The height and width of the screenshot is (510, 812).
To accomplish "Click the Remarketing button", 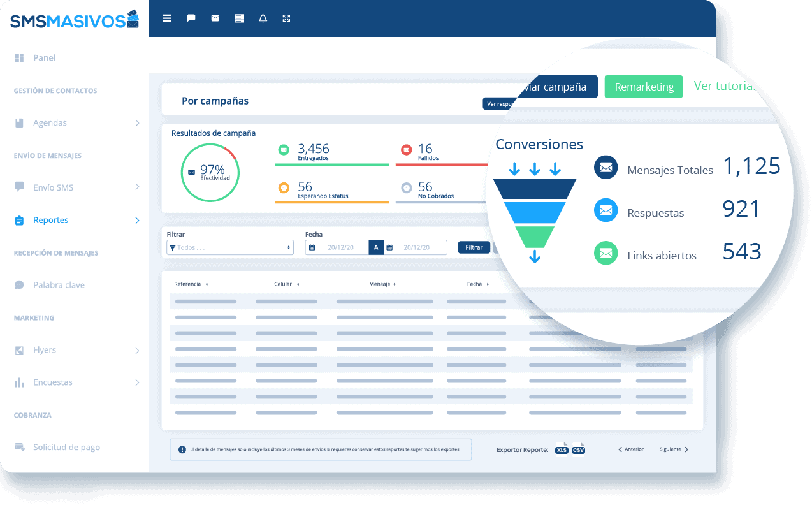I will point(644,87).
